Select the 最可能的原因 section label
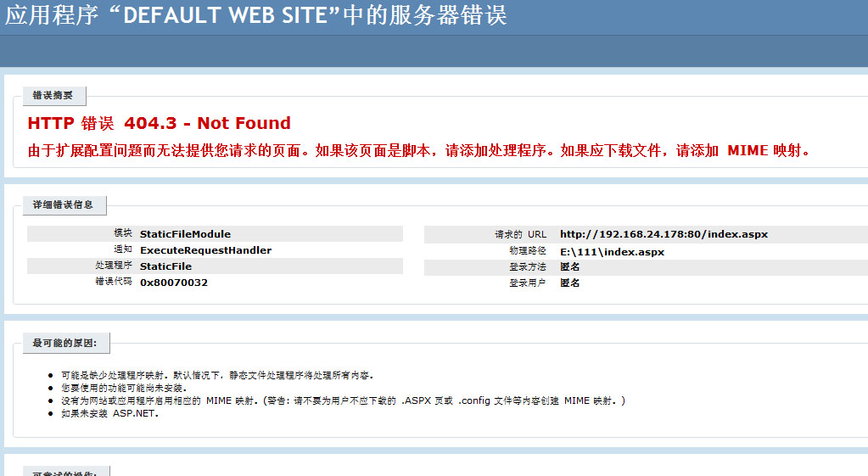Image resolution: width=868 pixels, height=476 pixels. [64, 344]
